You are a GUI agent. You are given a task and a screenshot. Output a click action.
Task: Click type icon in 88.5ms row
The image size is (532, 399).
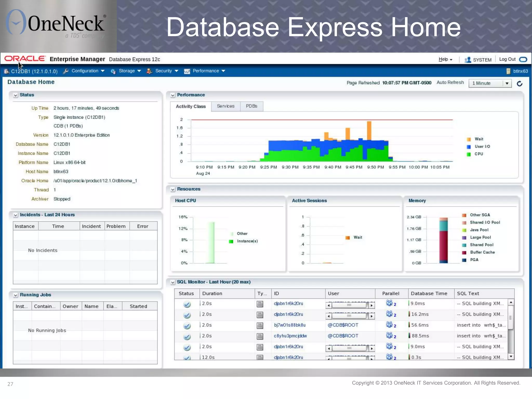(x=260, y=336)
